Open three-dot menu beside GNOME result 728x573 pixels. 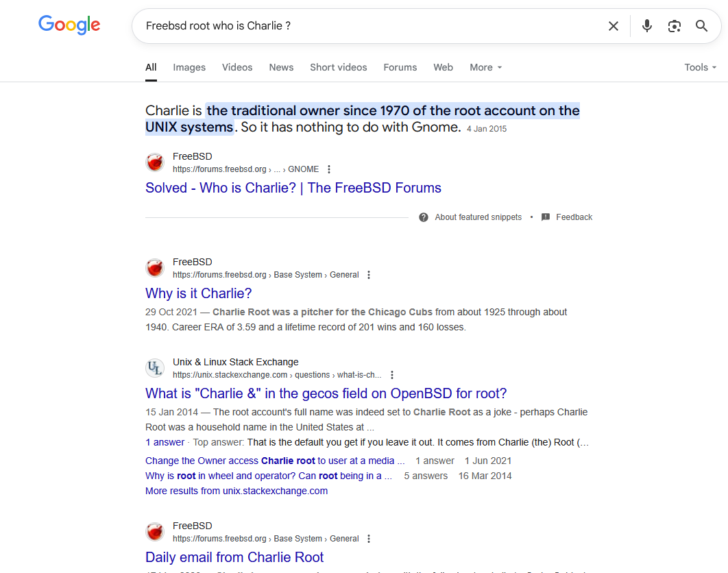click(x=329, y=169)
